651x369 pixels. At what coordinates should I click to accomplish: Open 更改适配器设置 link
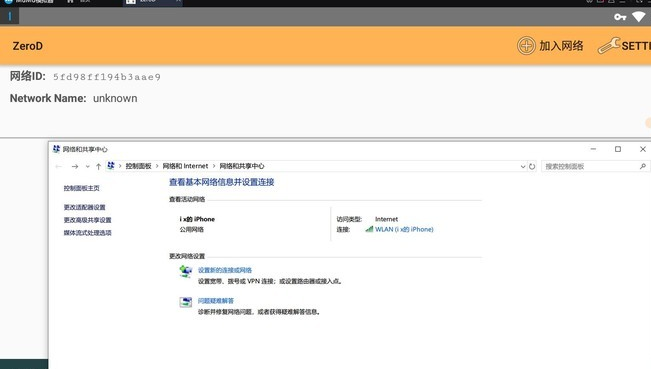pos(84,207)
